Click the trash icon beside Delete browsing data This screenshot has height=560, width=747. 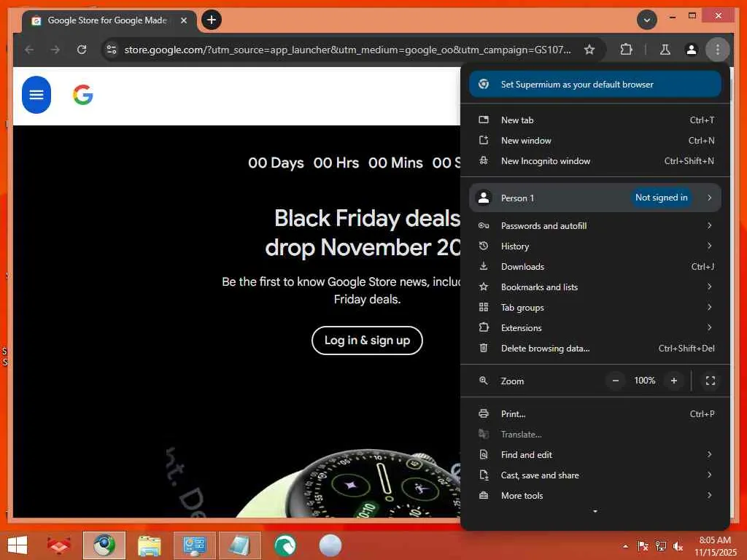(x=484, y=348)
